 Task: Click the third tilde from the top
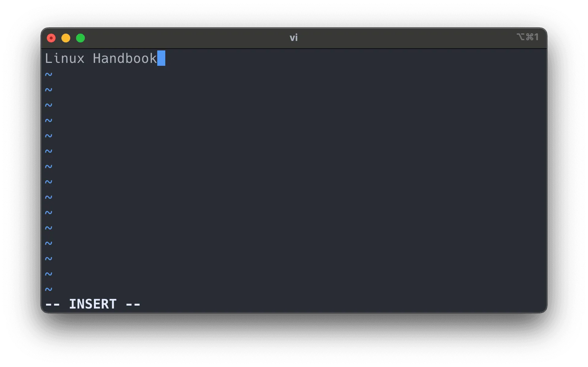49,105
